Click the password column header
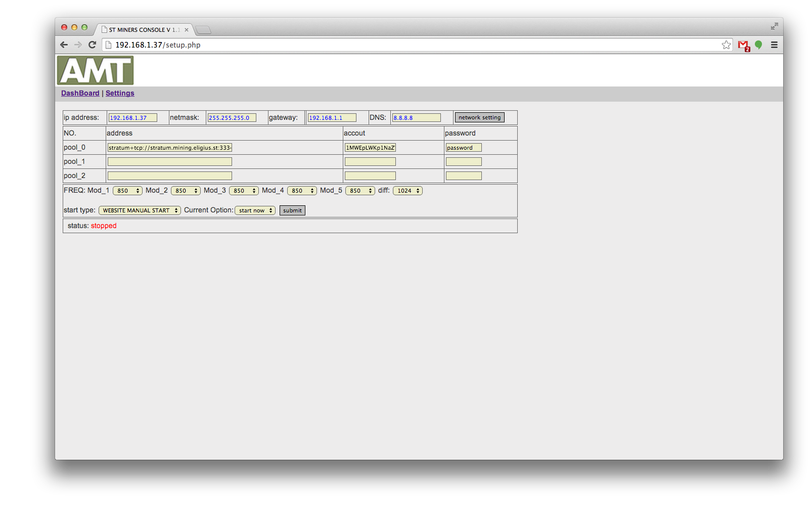Screen dimensions: 812x526 pyautogui.click(x=460, y=133)
